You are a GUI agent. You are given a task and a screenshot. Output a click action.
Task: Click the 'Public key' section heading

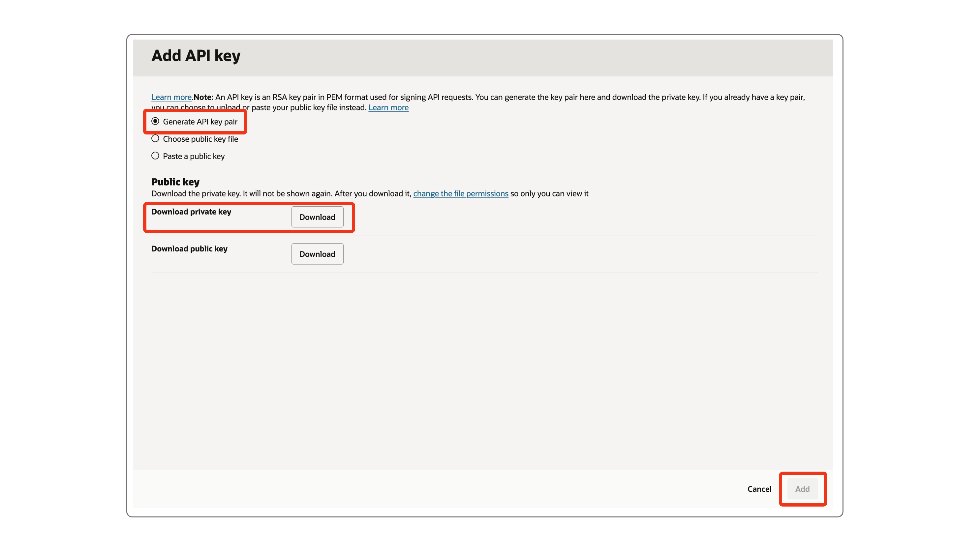point(175,182)
